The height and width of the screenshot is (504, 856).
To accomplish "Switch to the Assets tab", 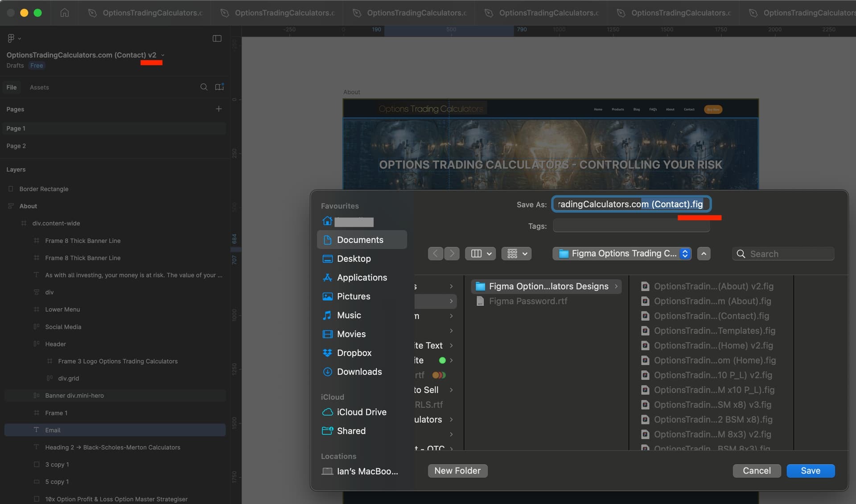I will 39,87.
